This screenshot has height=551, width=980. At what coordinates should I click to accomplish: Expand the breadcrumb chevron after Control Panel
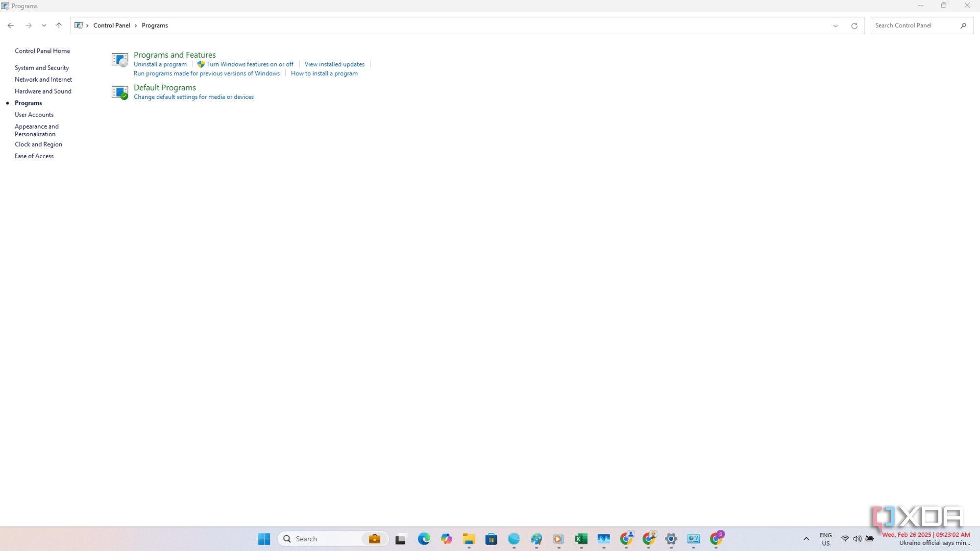pos(136,25)
